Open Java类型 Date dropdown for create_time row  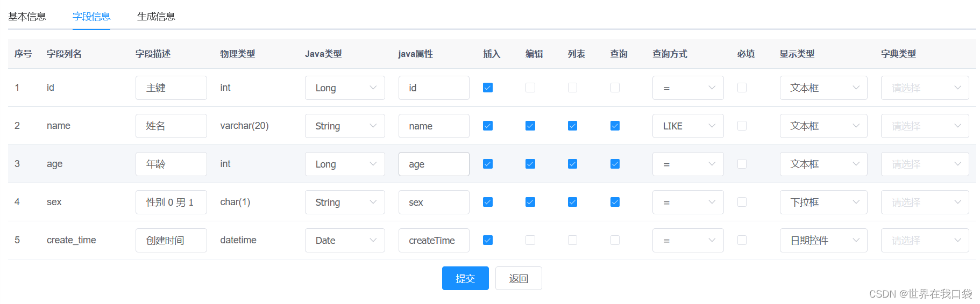345,240
